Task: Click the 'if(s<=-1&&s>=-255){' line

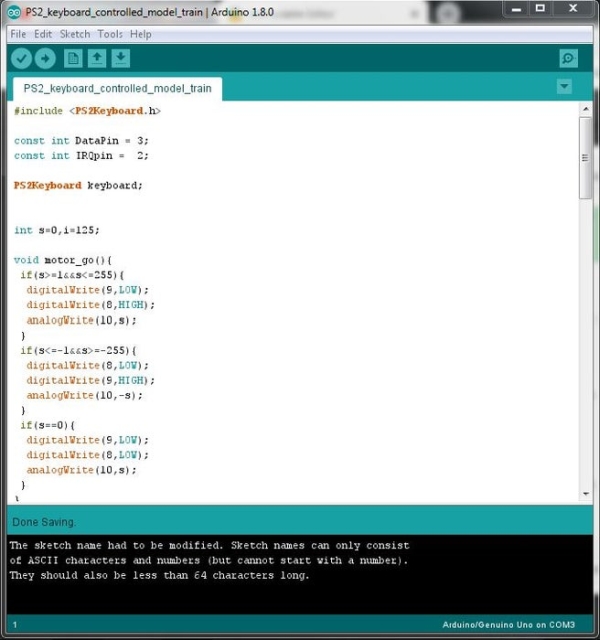Action: point(78,350)
